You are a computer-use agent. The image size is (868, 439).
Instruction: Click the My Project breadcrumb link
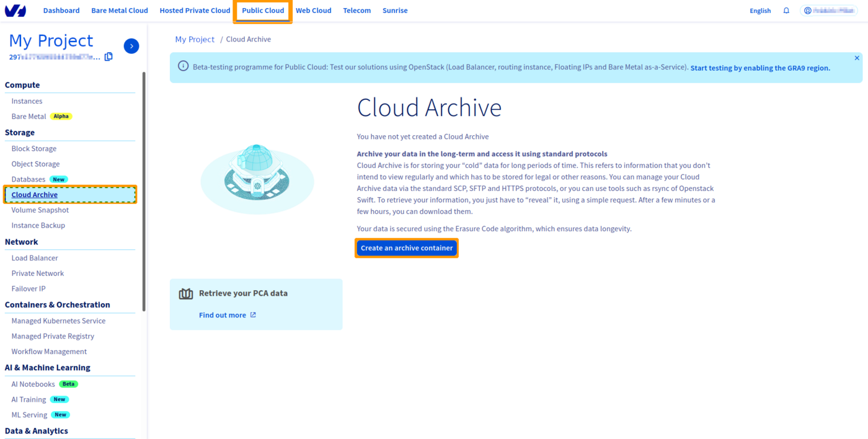pos(195,39)
